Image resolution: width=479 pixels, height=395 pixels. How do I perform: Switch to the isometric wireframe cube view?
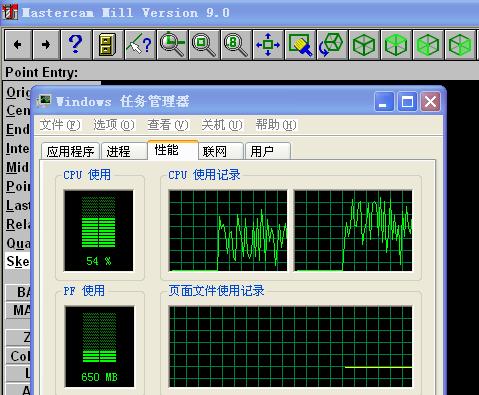click(x=364, y=45)
